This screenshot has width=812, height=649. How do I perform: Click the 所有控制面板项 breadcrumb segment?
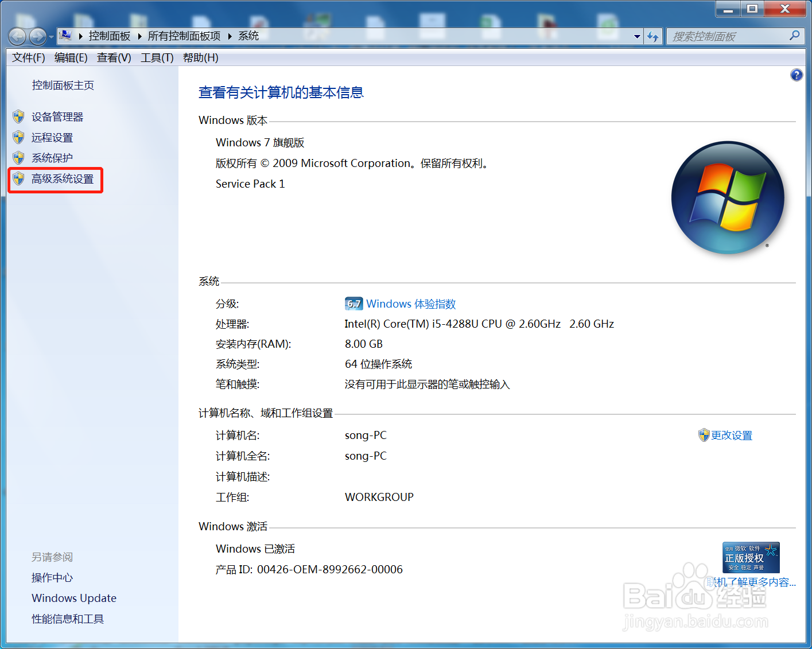point(184,36)
